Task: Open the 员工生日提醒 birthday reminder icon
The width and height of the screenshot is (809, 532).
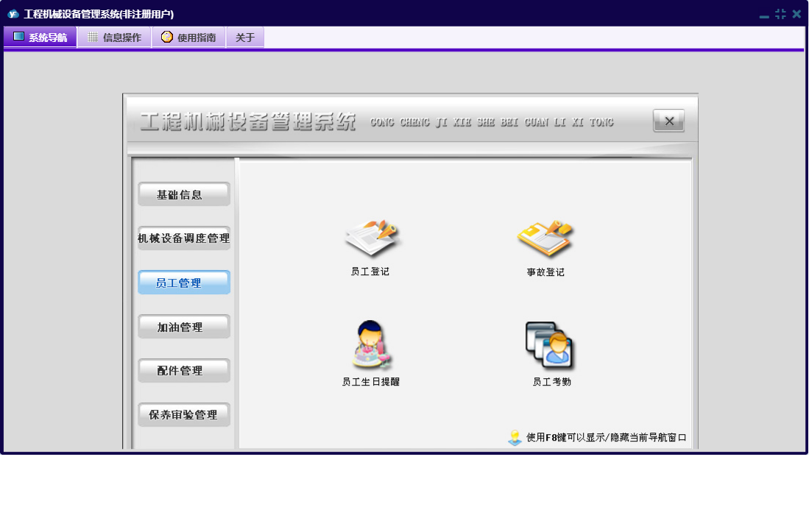Action: (371, 345)
